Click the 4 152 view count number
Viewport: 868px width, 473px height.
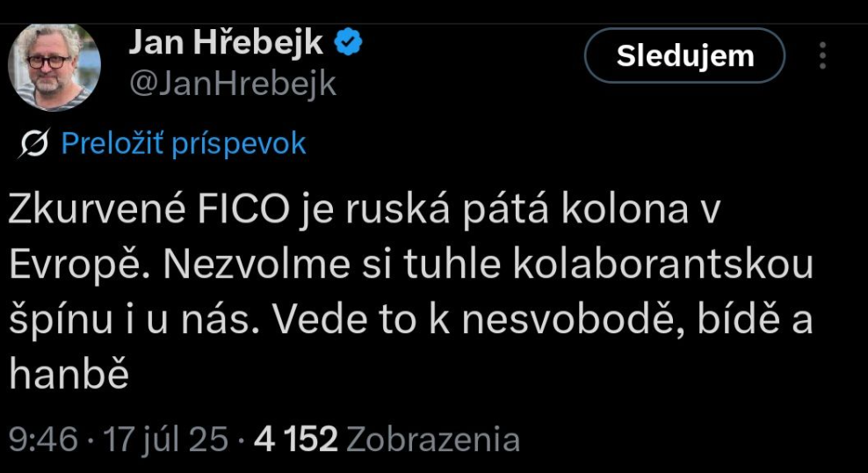point(296,439)
